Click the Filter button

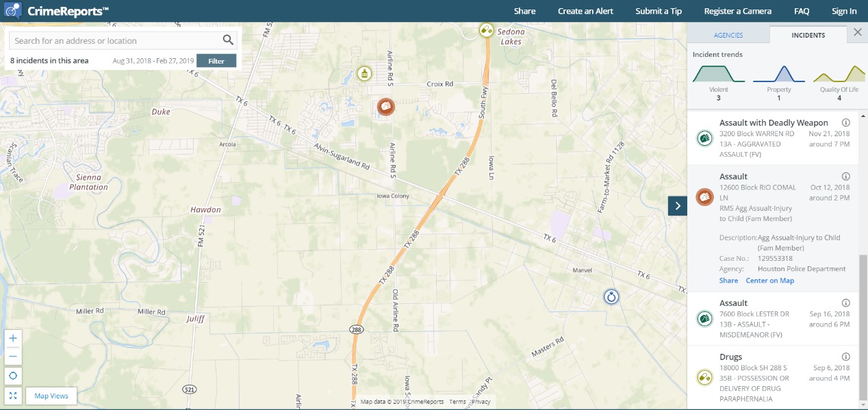(216, 61)
